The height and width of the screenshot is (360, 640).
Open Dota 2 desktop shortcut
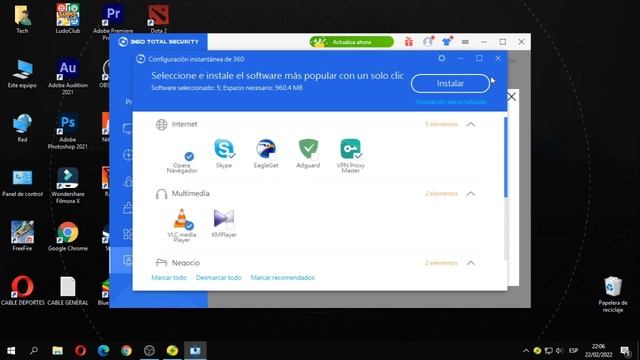(158, 19)
